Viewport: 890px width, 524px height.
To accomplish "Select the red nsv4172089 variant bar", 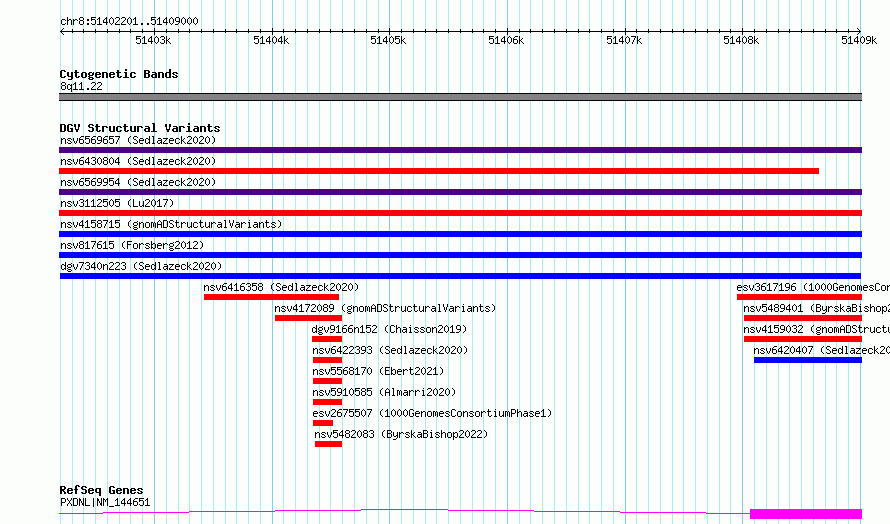I will [308, 318].
